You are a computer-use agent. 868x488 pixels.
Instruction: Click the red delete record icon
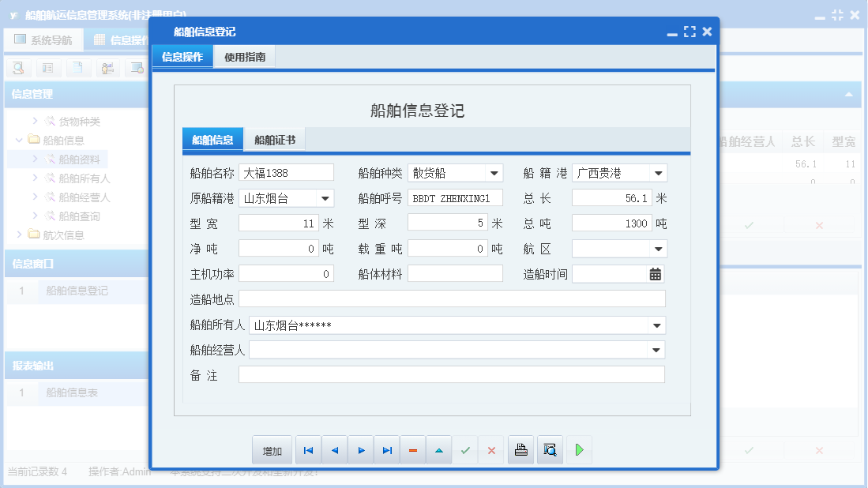point(412,449)
